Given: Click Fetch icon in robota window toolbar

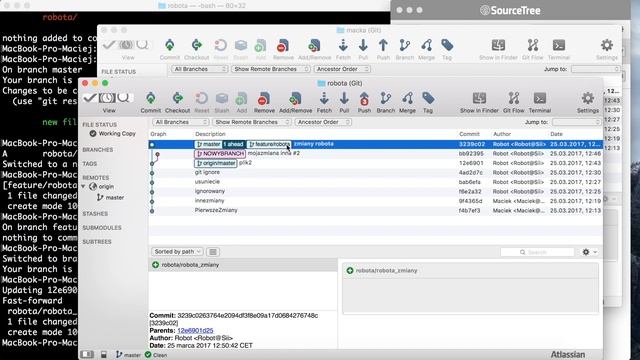Looking at the screenshot, I should click(x=324, y=98).
